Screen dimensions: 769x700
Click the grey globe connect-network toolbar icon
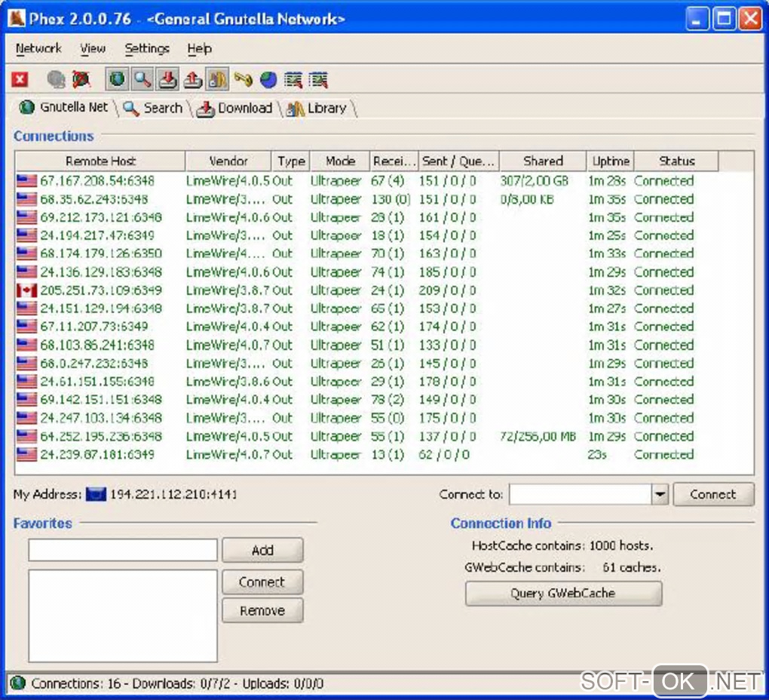point(56,79)
